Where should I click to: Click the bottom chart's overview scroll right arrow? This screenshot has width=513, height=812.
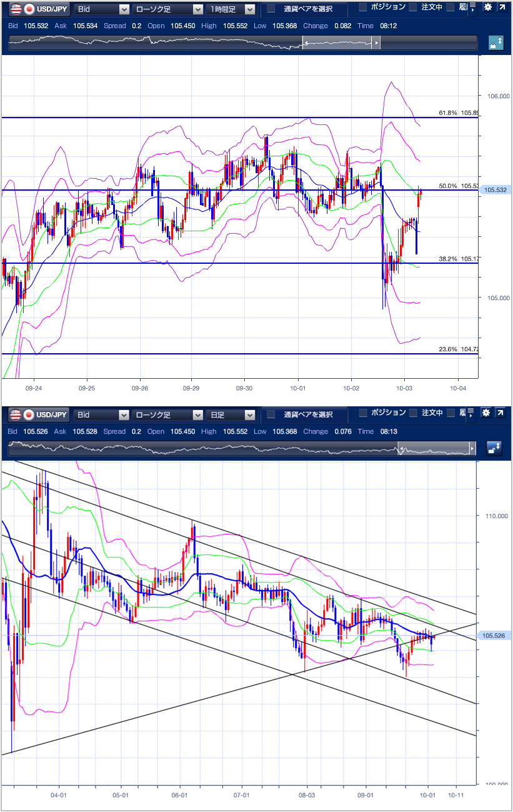click(472, 448)
